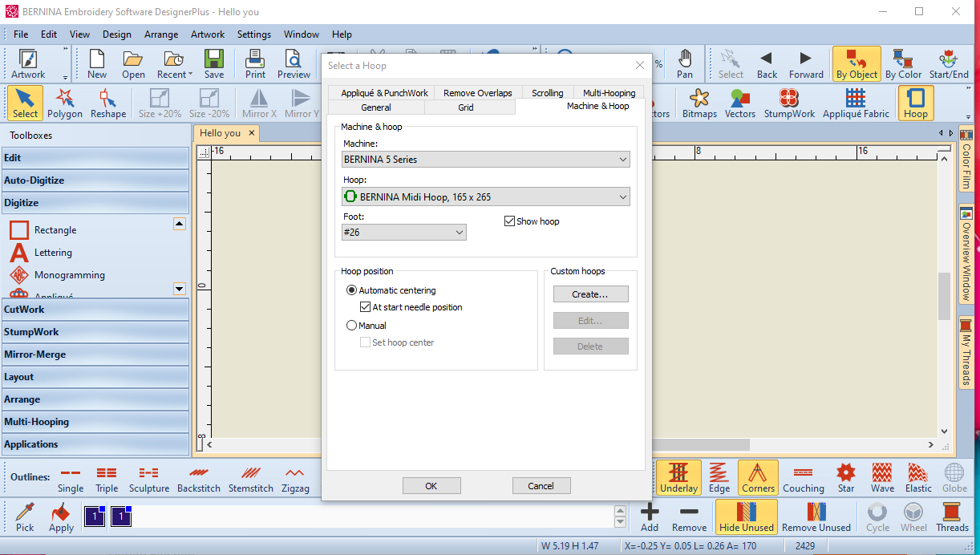The width and height of the screenshot is (980, 555).
Task: Step Forward through stitches
Action: click(x=806, y=64)
